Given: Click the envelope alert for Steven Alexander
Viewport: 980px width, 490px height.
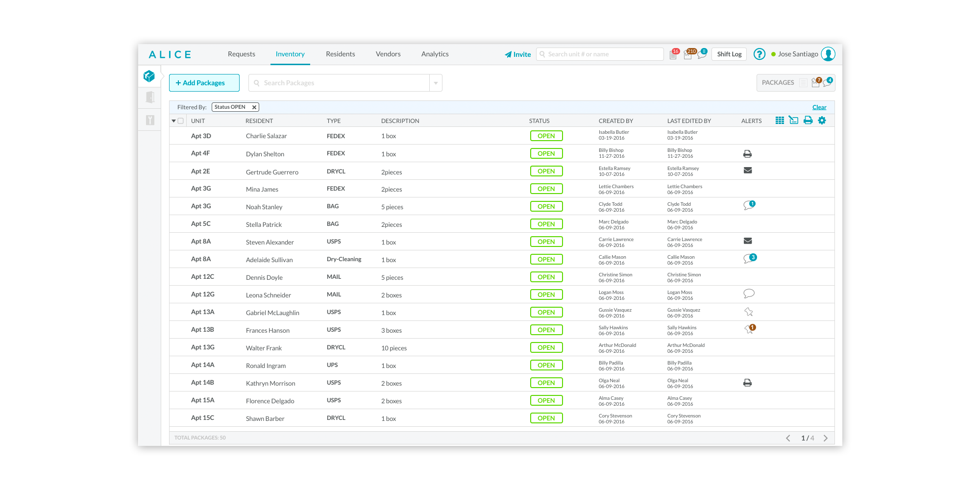Looking at the screenshot, I should [x=748, y=241].
